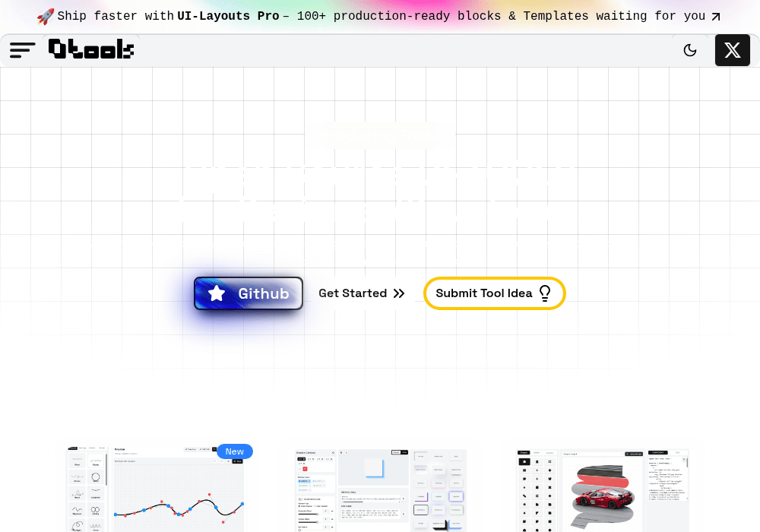760x532 pixels.
Task: Click the rocket icon in the top banner
Action: (x=46, y=17)
